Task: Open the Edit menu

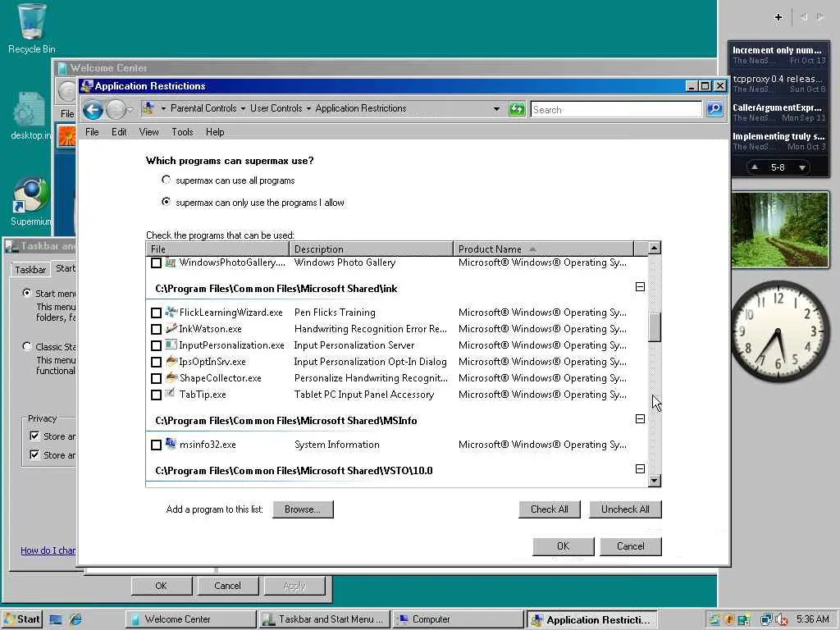Action: pos(119,132)
